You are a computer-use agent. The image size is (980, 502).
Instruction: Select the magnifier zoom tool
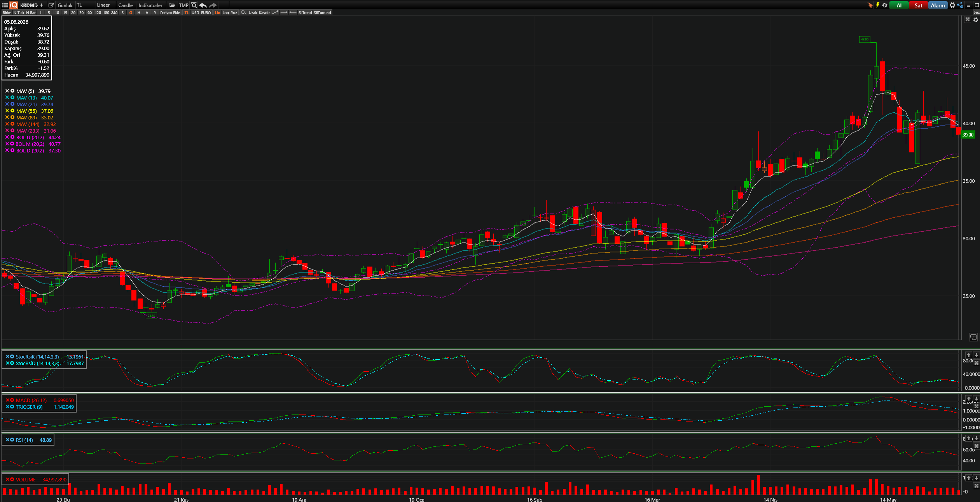243,12
